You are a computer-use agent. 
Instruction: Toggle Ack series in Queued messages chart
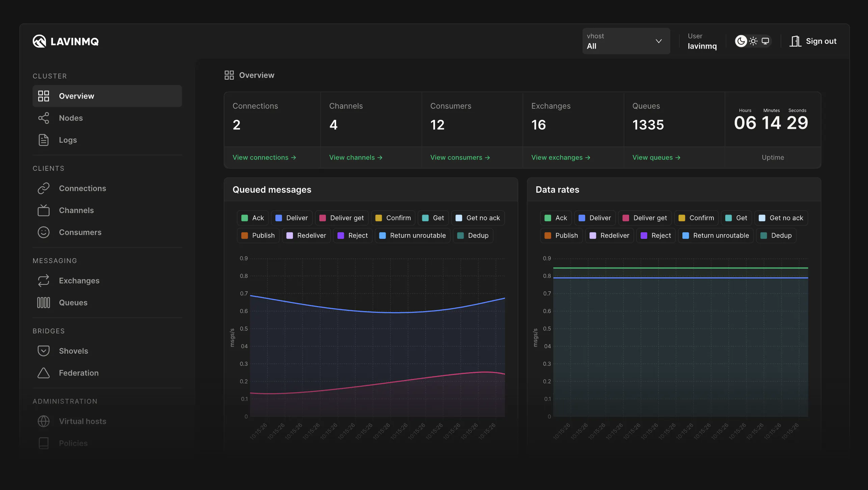point(253,218)
